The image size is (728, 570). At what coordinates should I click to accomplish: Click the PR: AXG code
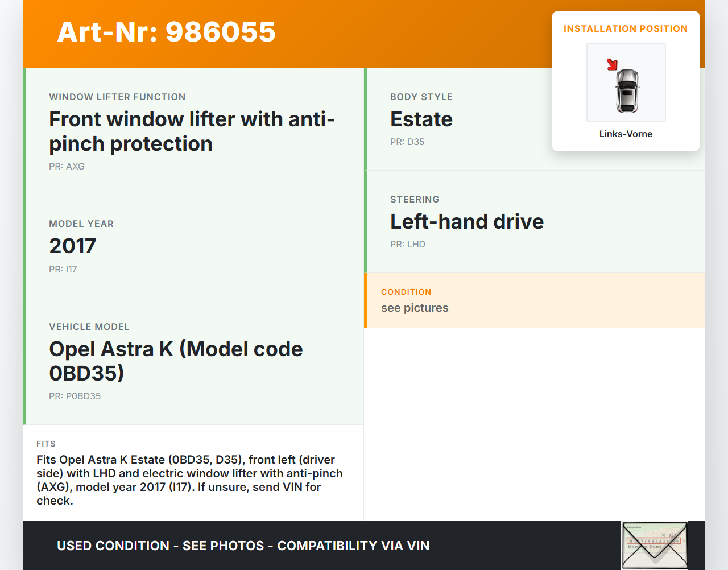(67, 166)
